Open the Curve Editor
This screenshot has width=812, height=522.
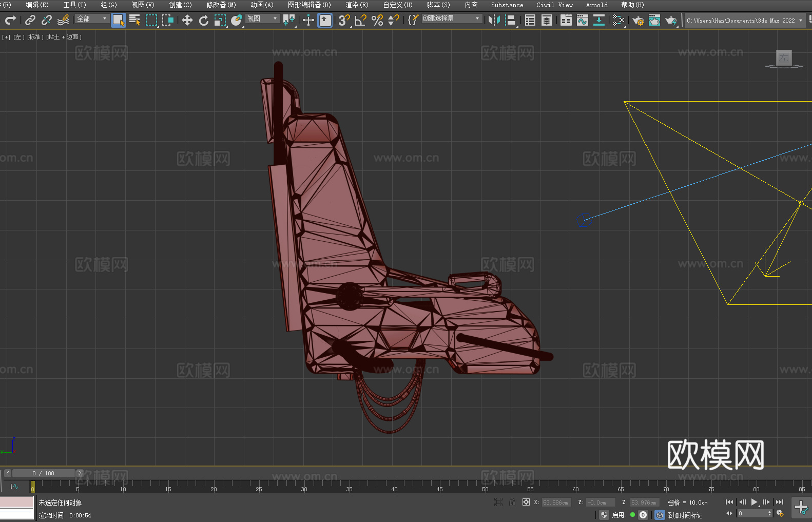pos(583,20)
